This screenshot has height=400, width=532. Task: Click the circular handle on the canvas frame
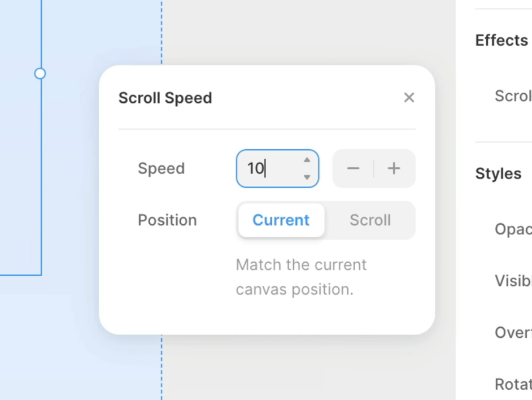click(x=40, y=73)
